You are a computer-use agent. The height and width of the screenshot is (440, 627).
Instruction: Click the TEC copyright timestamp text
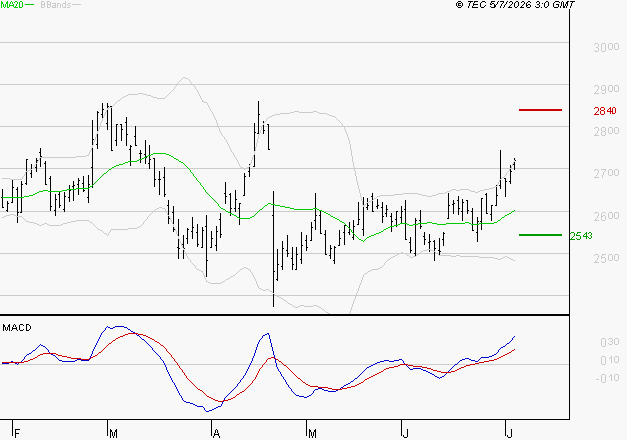click(x=515, y=4)
